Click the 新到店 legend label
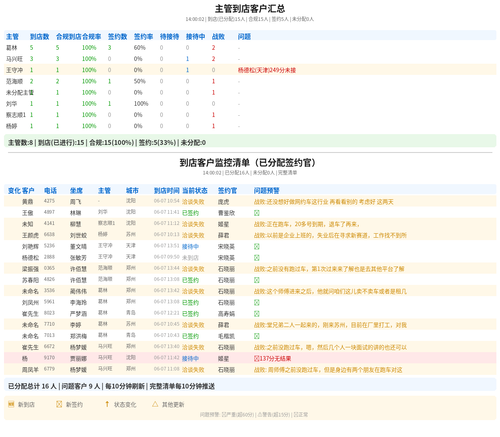 (x=26, y=405)
